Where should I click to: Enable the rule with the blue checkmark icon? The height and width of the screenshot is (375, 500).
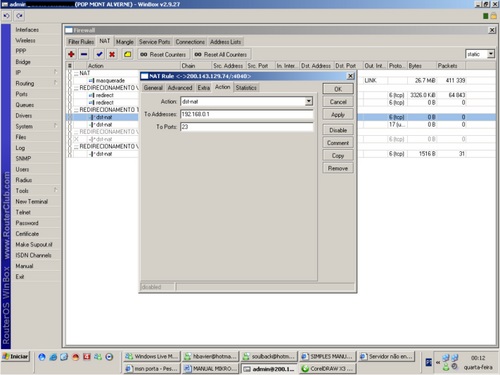pyautogui.click(x=99, y=54)
